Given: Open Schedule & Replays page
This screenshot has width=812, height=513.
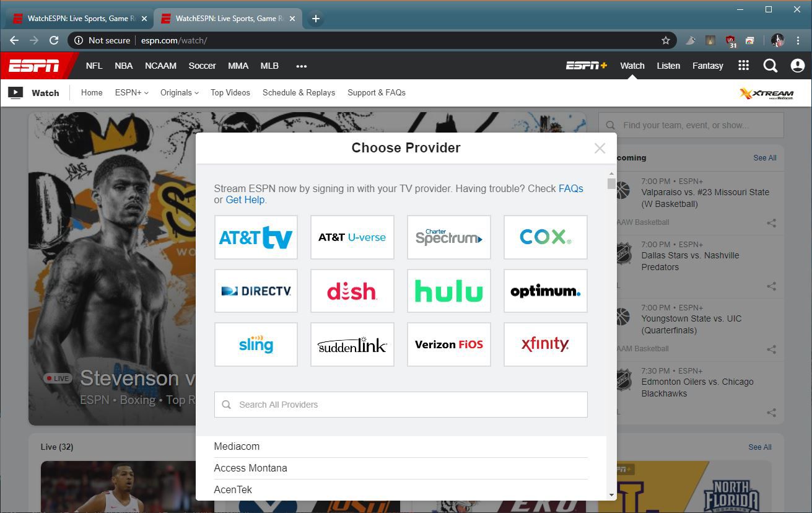Looking at the screenshot, I should tap(299, 92).
